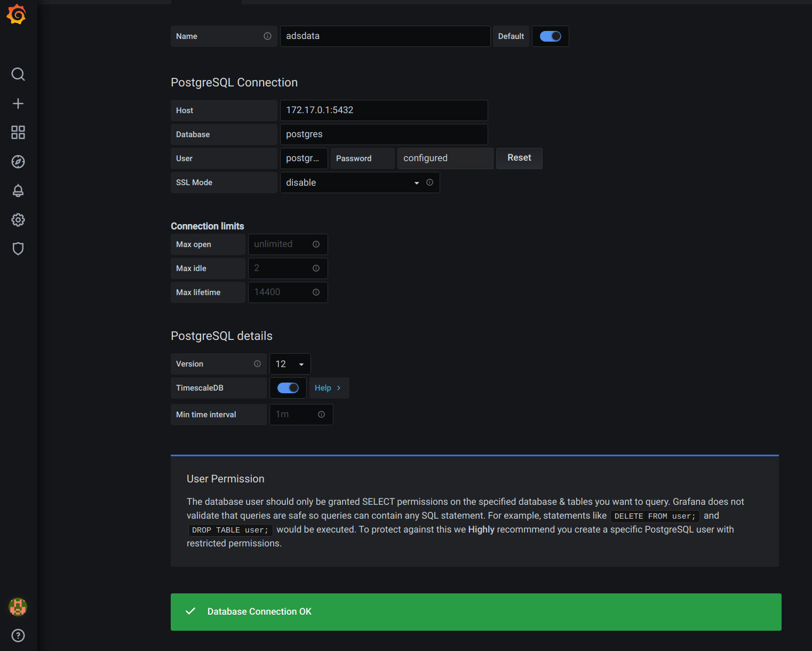Click the Max open input with unlimited placeholder
The image size is (812, 651).
[x=288, y=244]
